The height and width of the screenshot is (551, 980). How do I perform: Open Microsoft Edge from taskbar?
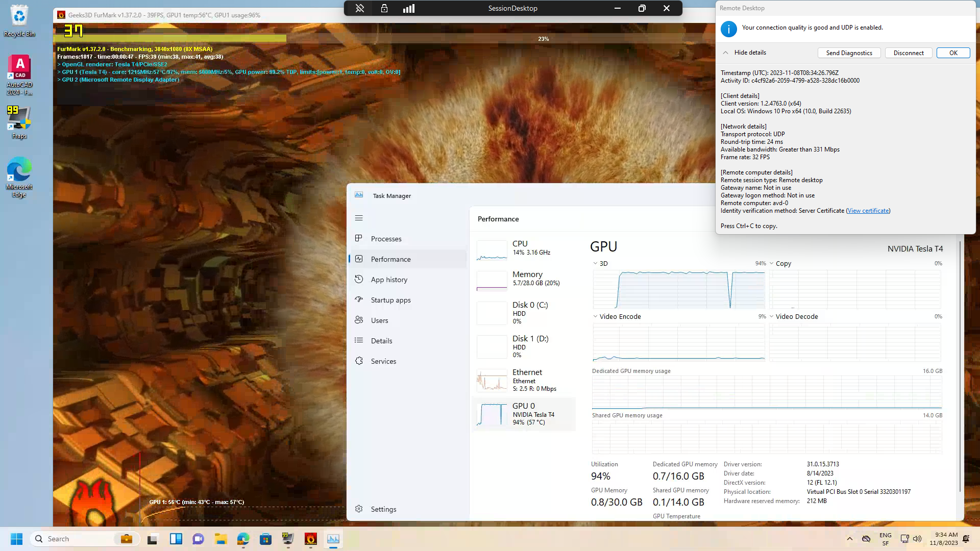coord(243,539)
